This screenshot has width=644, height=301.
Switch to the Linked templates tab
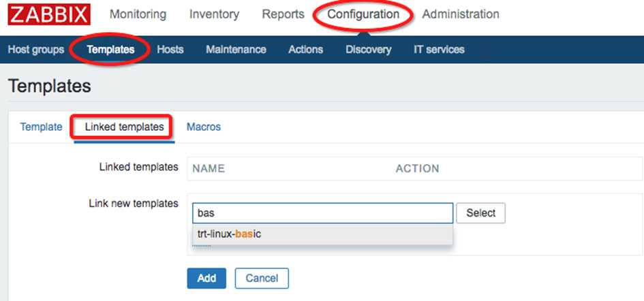point(125,127)
